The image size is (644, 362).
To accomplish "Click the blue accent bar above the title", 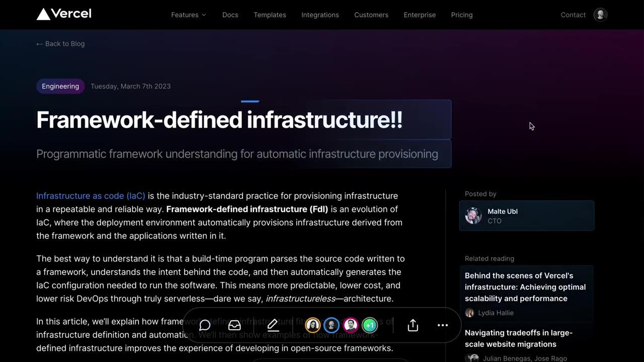I will click(x=250, y=101).
